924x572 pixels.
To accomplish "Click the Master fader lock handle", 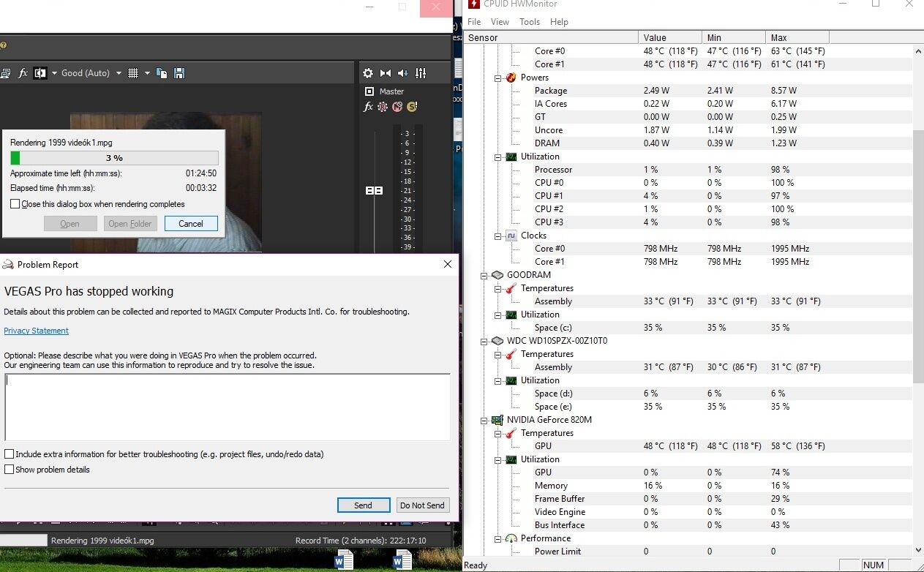I will tap(374, 190).
